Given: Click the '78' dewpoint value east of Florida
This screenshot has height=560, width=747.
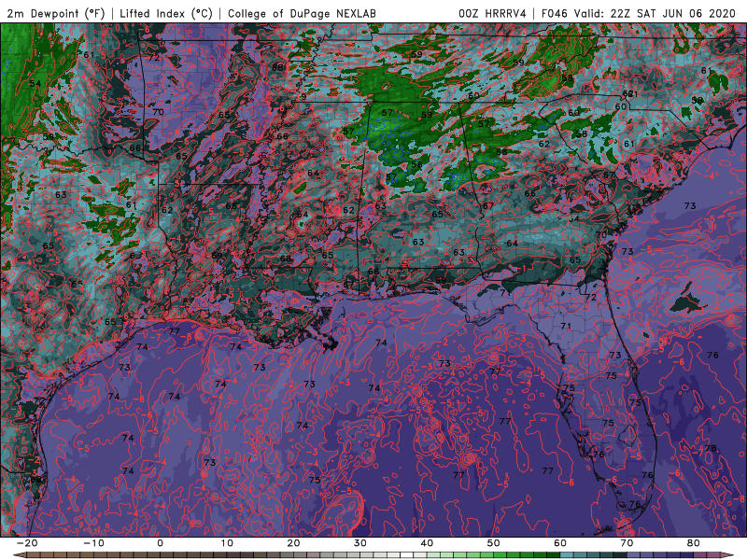Looking at the screenshot, I should [711, 448].
